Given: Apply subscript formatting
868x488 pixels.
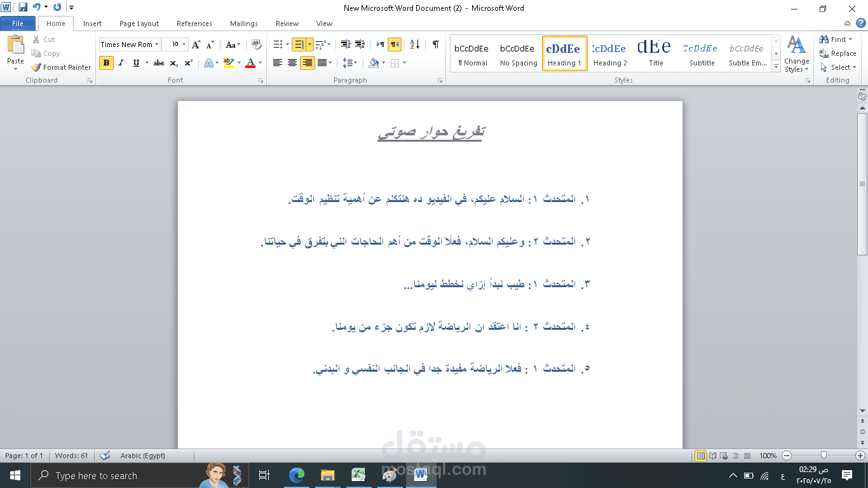Looking at the screenshot, I should (173, 63).
